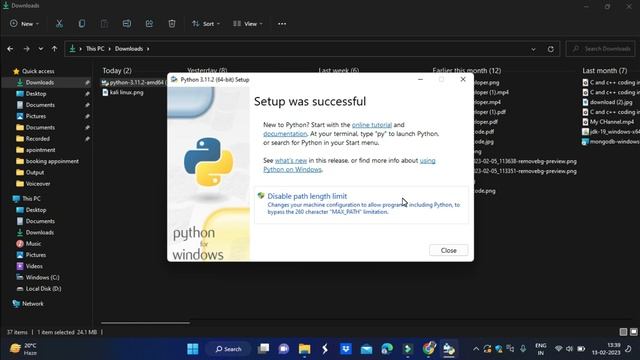Click the Share icon in Explorer toolbar
640x360 pixels.
149,24
